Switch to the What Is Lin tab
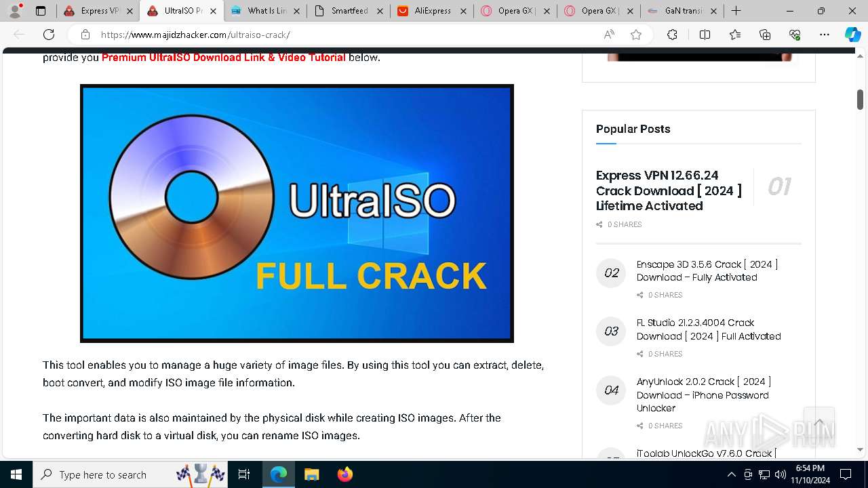 (x=266, y=11)
